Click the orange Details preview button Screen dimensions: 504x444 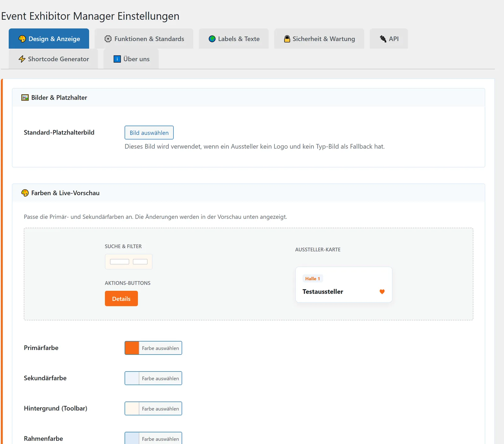click(x=121, y=299)
